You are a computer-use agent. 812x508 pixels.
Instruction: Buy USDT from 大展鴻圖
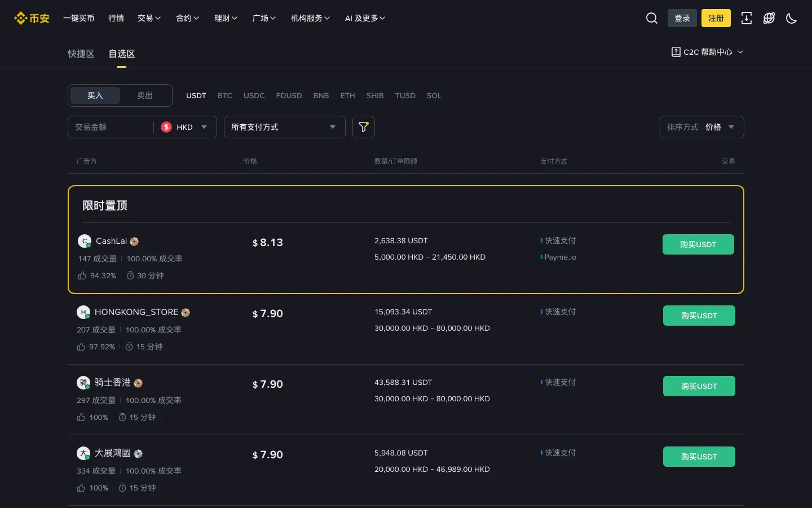pos(699,457)
